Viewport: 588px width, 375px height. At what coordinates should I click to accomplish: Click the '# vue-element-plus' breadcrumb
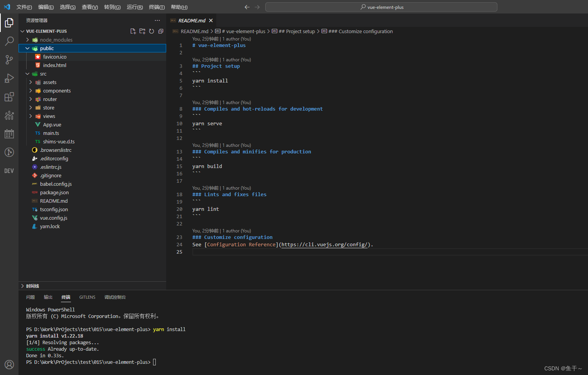244,31
